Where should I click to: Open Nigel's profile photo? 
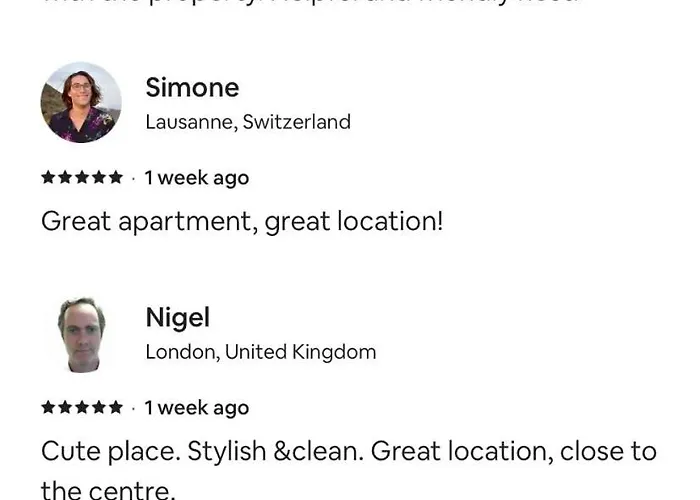(x=81, y=333)
